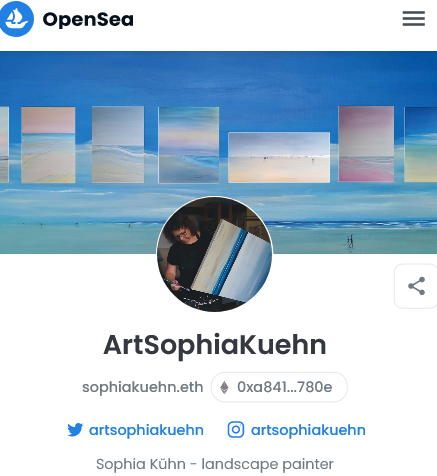Click the blue wave painting in banner
This screenshot has height=476, width=437.
189,145
